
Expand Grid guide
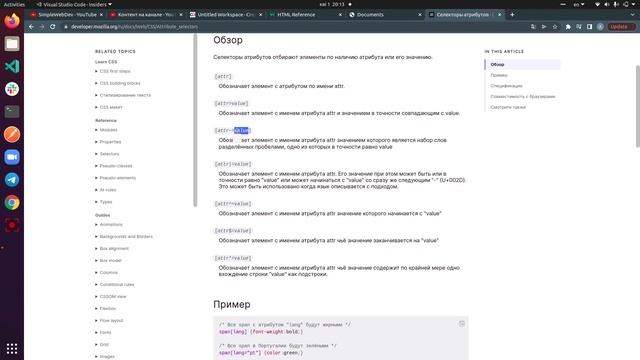click(102, 344)
